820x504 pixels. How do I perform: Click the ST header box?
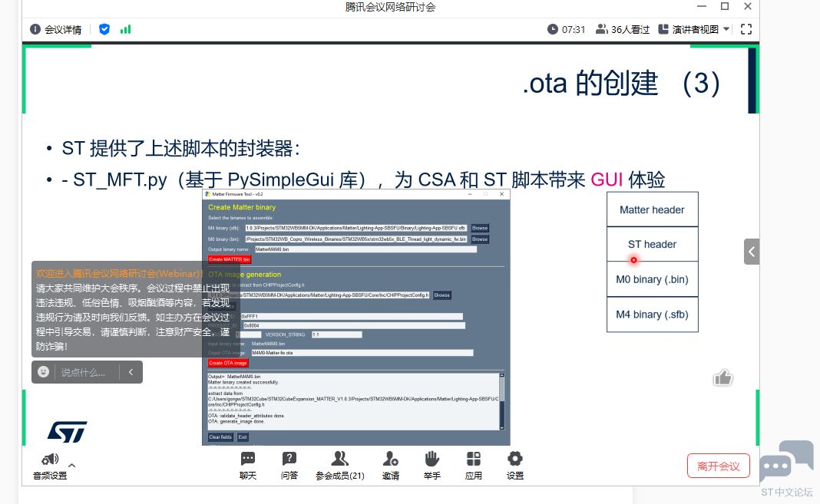652,245
